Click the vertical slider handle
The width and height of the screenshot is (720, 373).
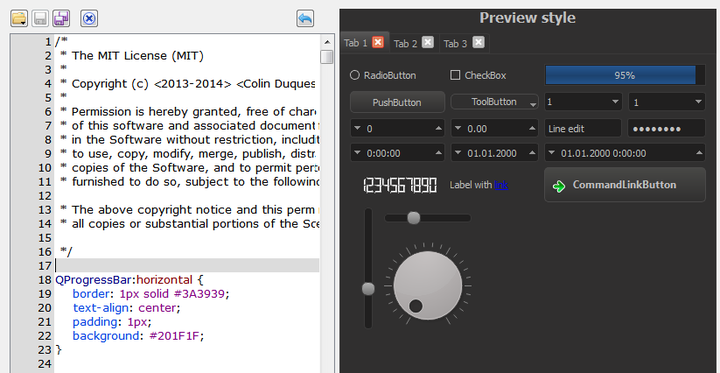(x=368, y=289)
